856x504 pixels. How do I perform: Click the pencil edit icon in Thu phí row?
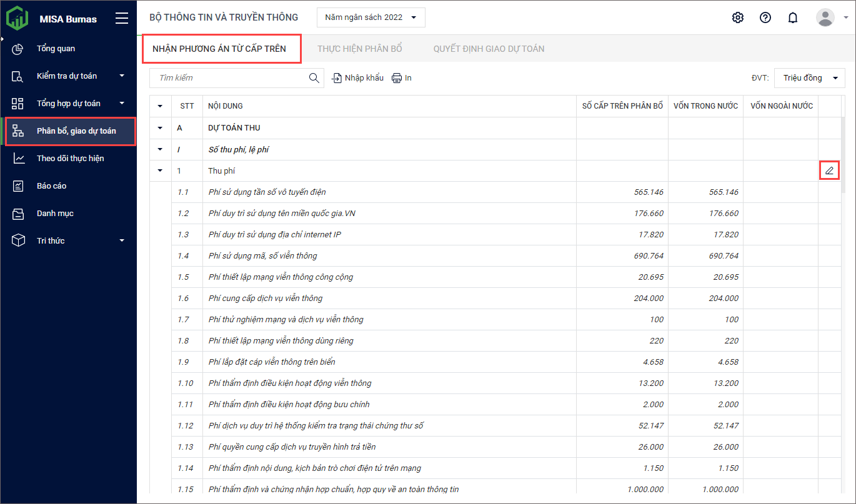[x=829, y=170]
